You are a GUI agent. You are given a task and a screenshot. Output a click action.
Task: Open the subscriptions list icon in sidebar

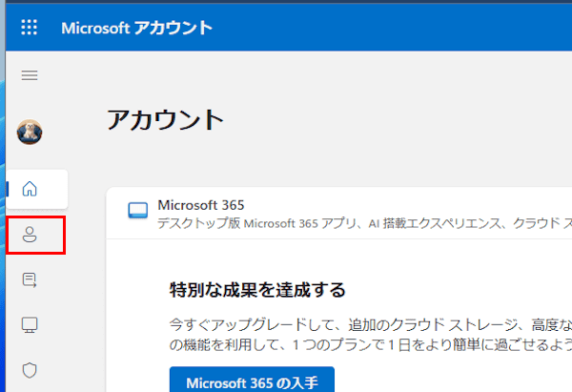pyautogui.click(x=30, y=280)
